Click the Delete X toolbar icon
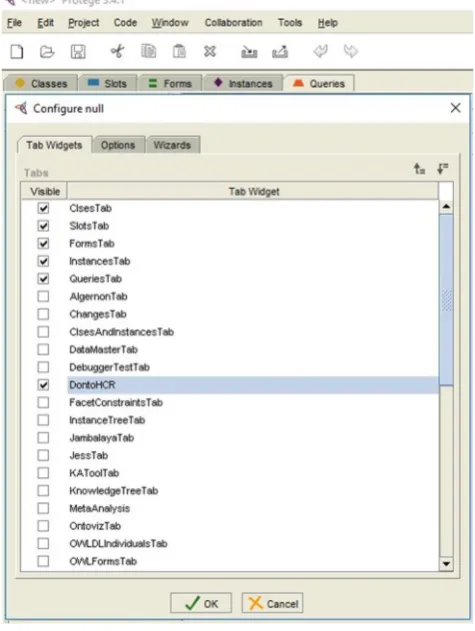Image resolution: width=475 pixels, height=631 pixels. tap(210, 52)
